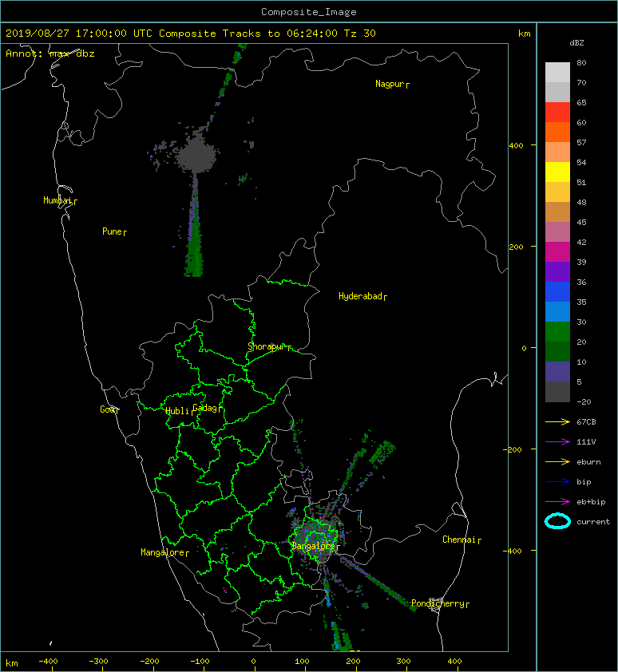Click the 0 tick on horizontal axis
This screenshot has width=618, height=672.
[254, 662]
